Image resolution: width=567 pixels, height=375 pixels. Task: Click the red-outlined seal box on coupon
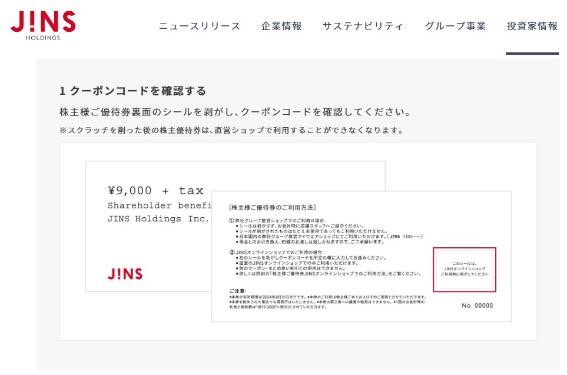pos(464,269)
